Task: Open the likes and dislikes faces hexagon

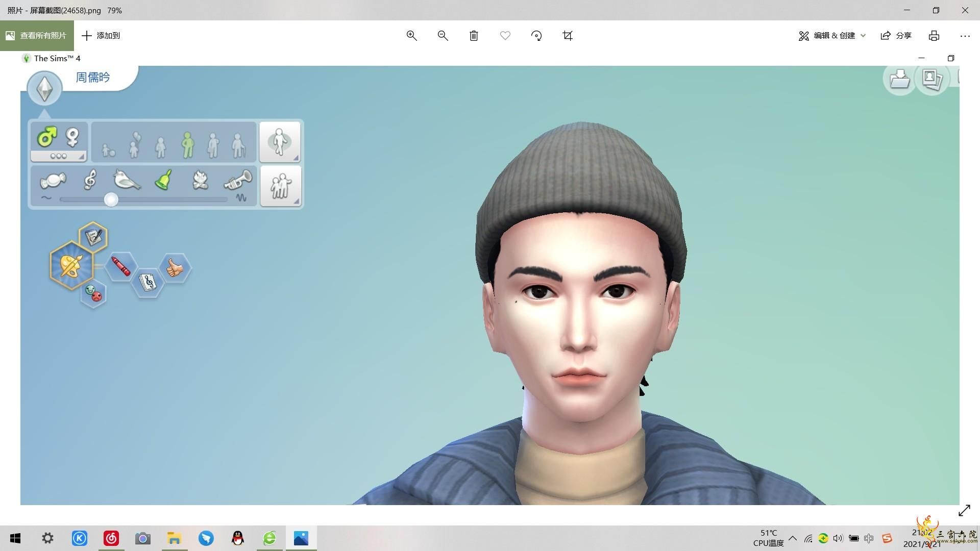Action: 93,294
